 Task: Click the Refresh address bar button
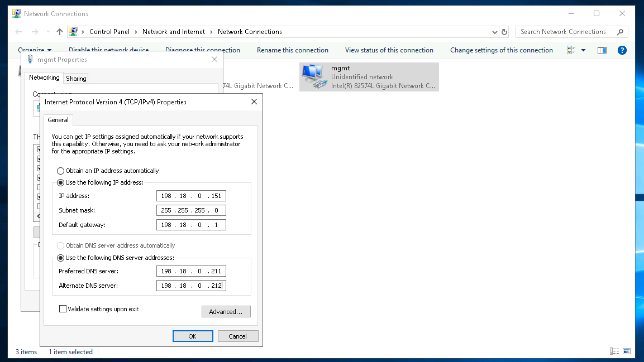504,32
